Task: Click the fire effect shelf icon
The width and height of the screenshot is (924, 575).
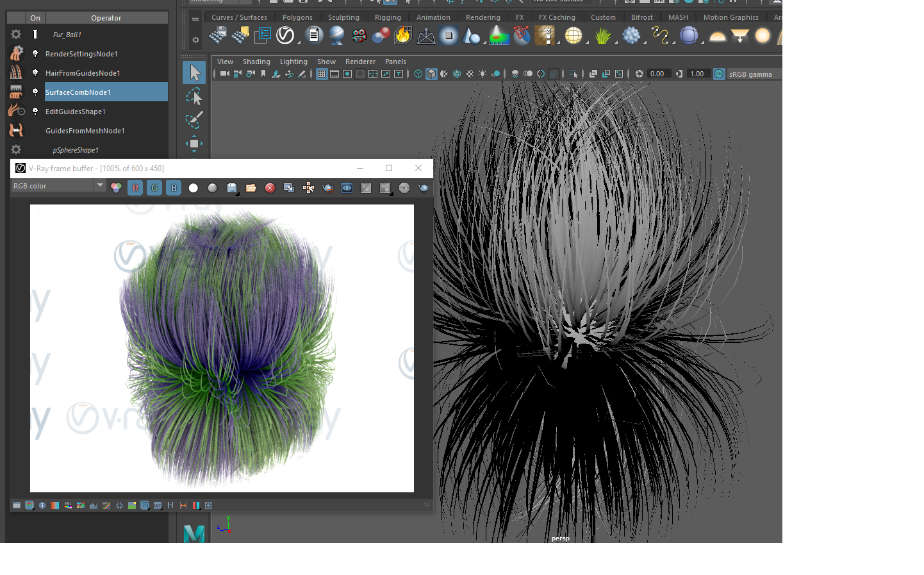Action: [403, 35]
